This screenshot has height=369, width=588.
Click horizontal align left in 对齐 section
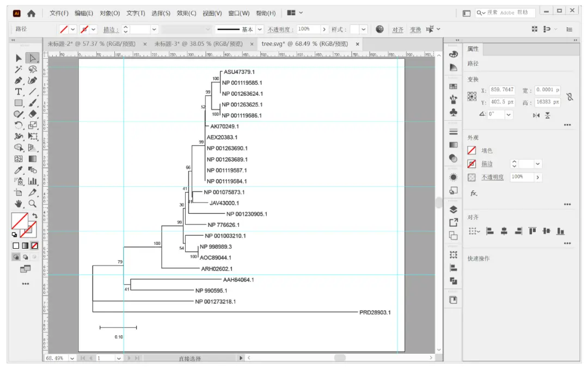490,231
